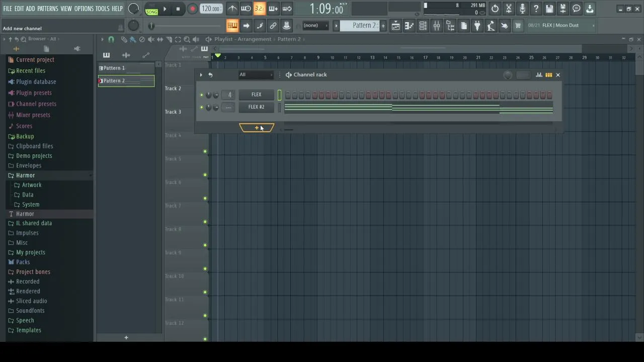Viewport: 644px width, 362px height.
Task: Select the FLEX channel selector LED
Action: click(x=280, y=95)
